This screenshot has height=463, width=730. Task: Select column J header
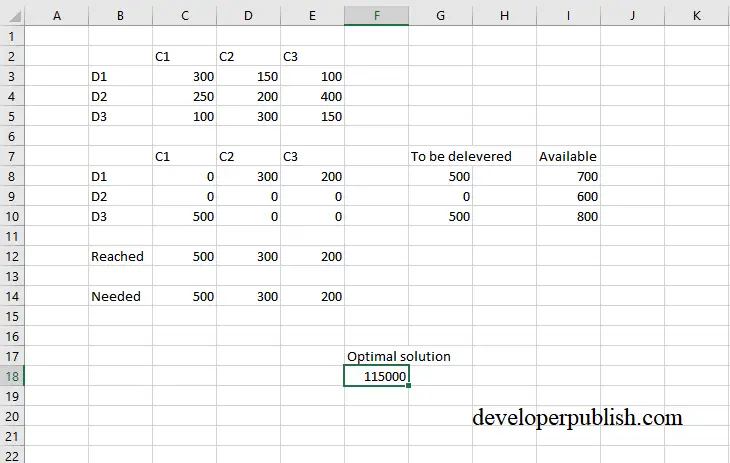pos(633,16)
